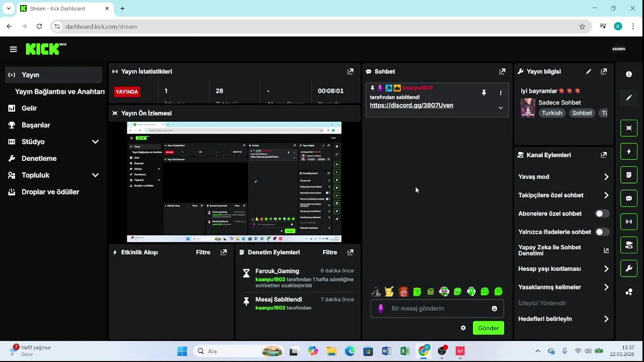
Task: Click the stream preview thumbnail
Action: [234, 182]
